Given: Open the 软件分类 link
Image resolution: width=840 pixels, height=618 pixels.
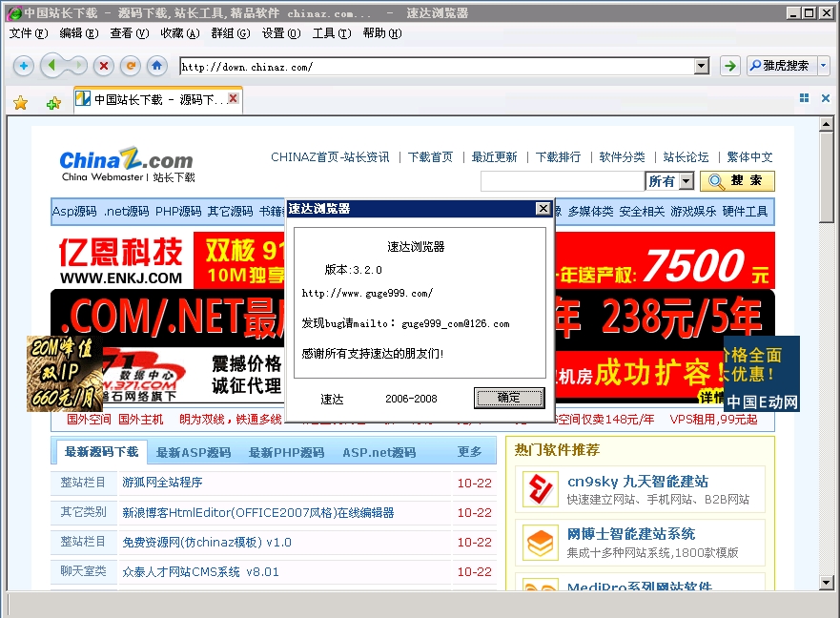Looking at the screenshot, I should 622,157.
